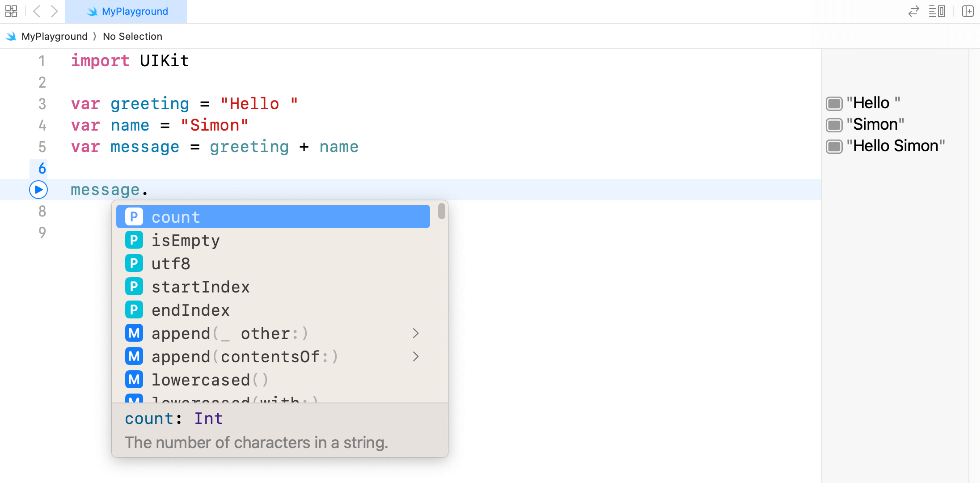The height and width of the screenshot is (483, 980).
Task: Add an editor pane on right
Action: [x=967, y=11]
